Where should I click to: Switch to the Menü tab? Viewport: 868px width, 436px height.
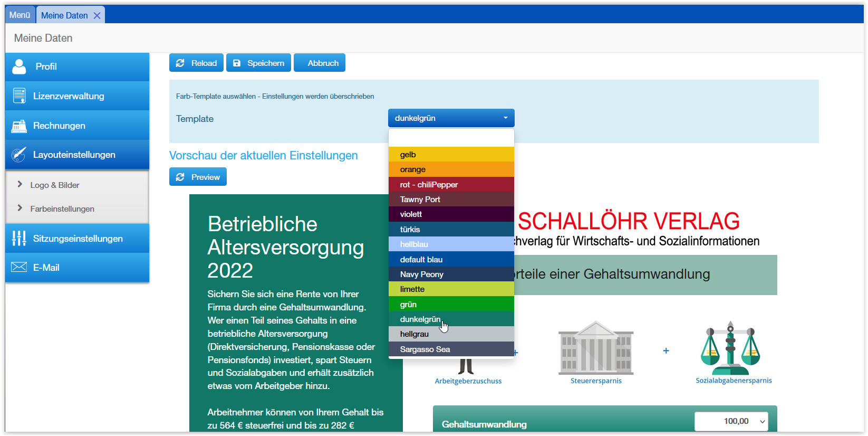tap(20, 15)
